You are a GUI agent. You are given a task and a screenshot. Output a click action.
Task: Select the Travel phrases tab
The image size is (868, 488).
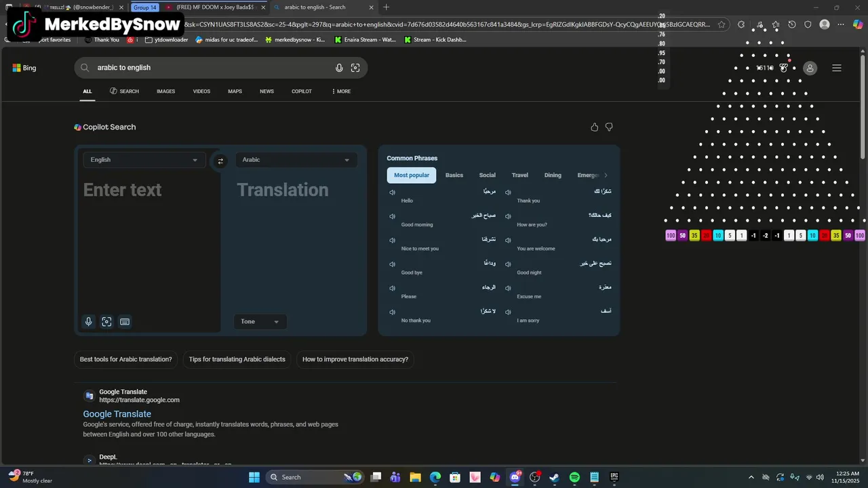520,175
